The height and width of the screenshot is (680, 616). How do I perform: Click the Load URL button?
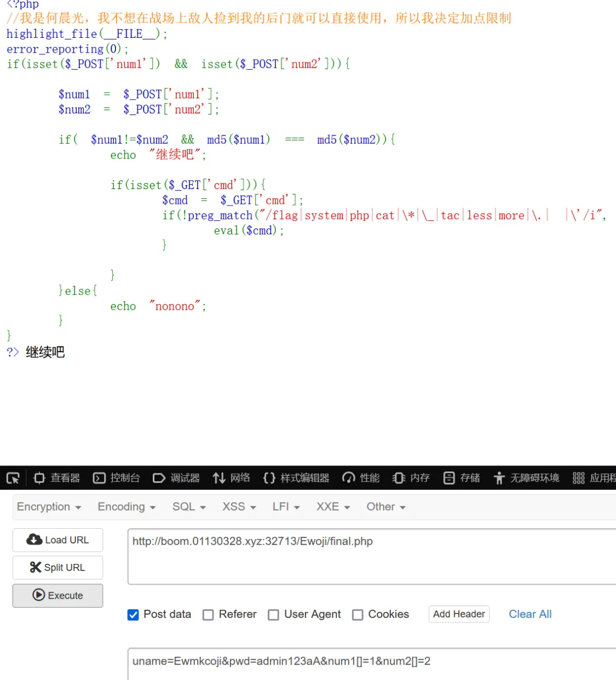click(57, 540)
